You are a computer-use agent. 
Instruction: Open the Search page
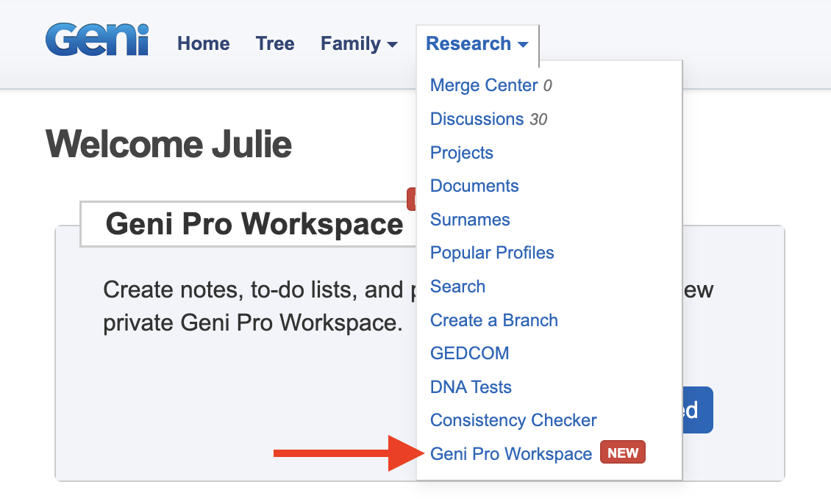click(457, 287)
